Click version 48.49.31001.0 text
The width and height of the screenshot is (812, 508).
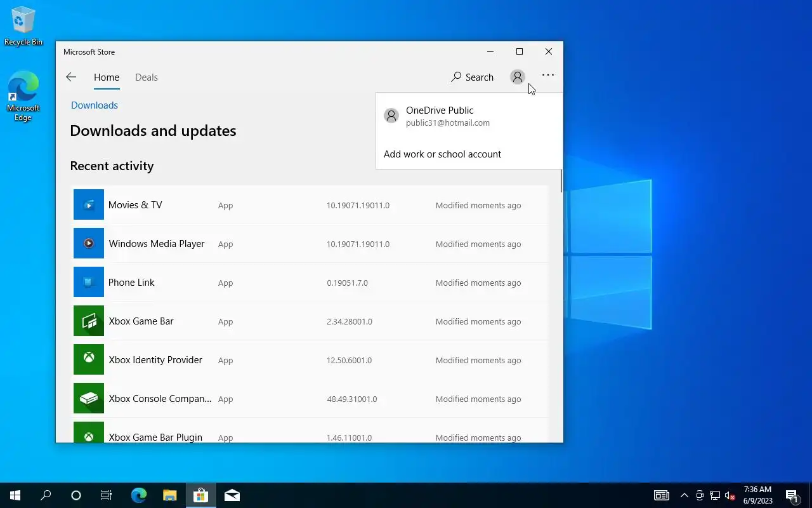(351, 399)
